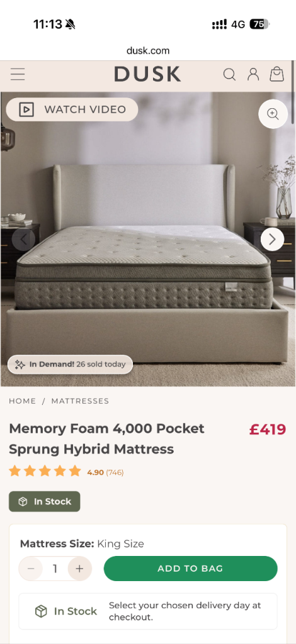
Task: Add mattress to bag
Action: coord(190,569)
